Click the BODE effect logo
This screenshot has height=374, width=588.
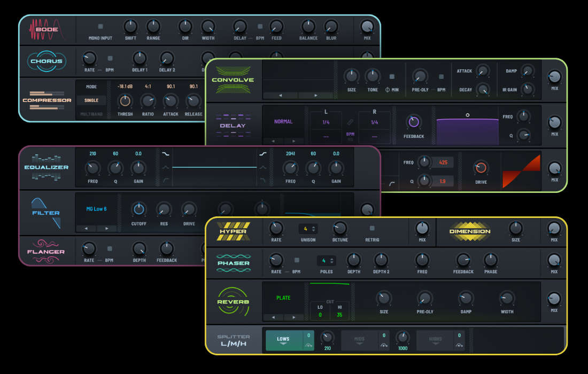point(49,29)
